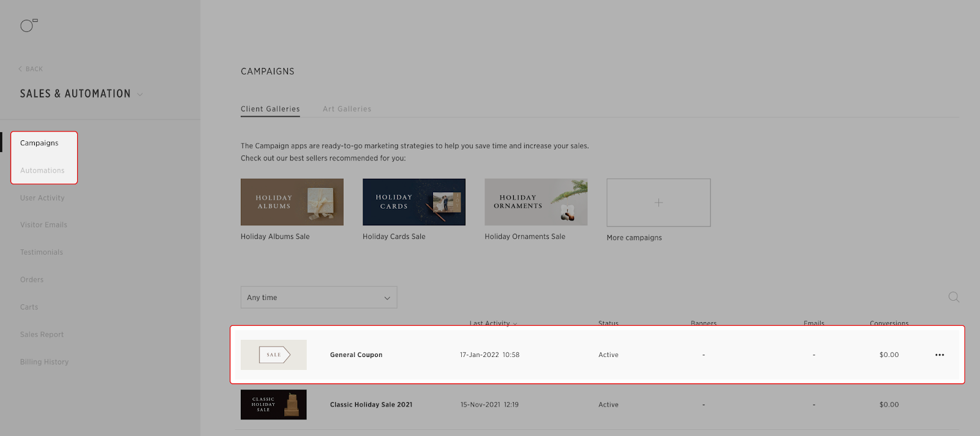The image size is (980, 436).
Task: Click the 17-Jan-2022 10:58 activity date
Action: (x=489, y=355)
